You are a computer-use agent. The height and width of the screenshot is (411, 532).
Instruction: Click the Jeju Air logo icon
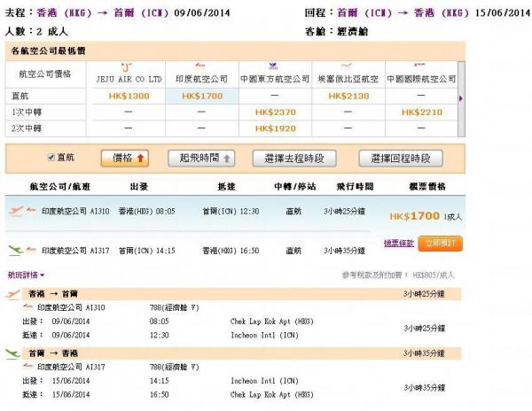pos(126,67)
